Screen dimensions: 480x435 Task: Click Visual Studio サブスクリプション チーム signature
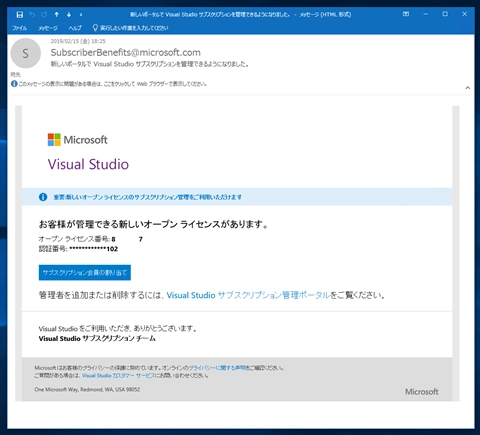(x=97, y=339)
